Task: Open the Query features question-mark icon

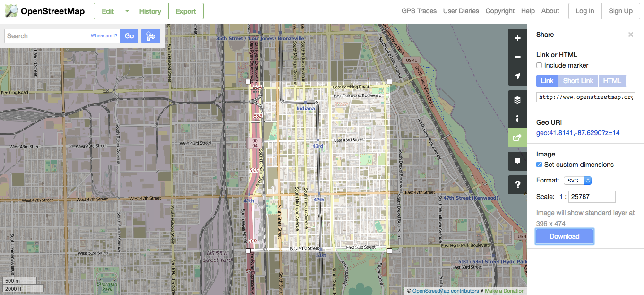Action: (x=517, y=185)
